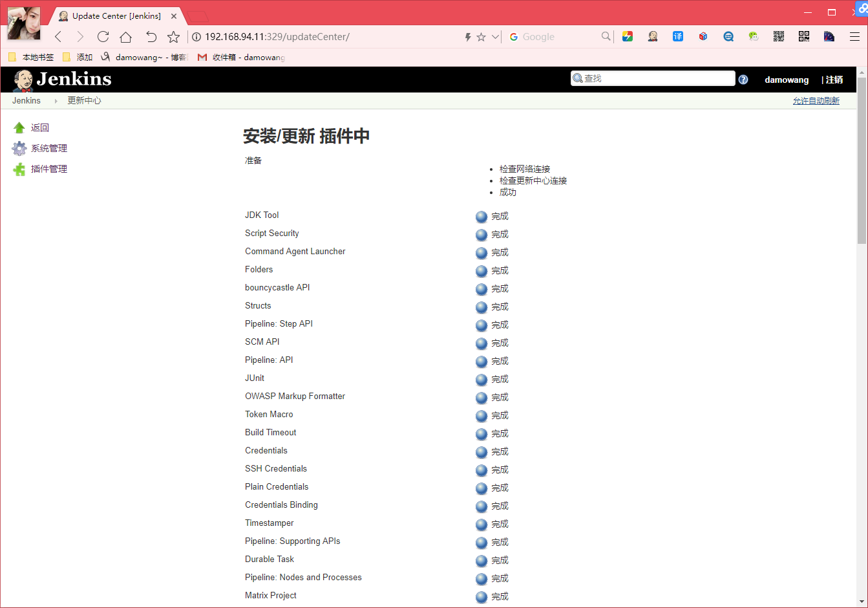Go to the browser home page icon
The width and height of the screenshot is (868, 608).
126,37
